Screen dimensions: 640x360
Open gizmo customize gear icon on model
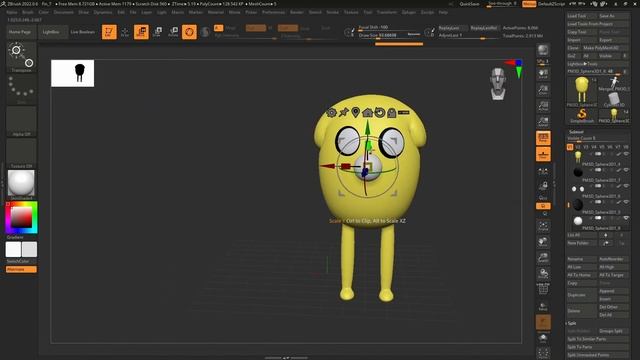(x=331, y=113)
